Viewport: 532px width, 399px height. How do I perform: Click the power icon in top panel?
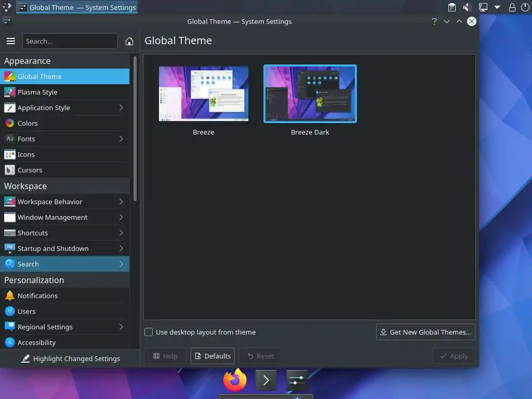tap(525, 7)
